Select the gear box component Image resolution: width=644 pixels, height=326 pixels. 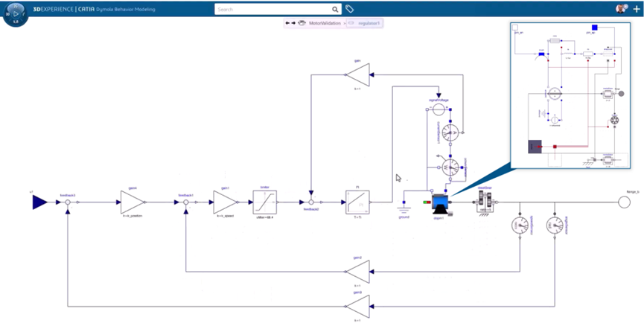(484, 202)
